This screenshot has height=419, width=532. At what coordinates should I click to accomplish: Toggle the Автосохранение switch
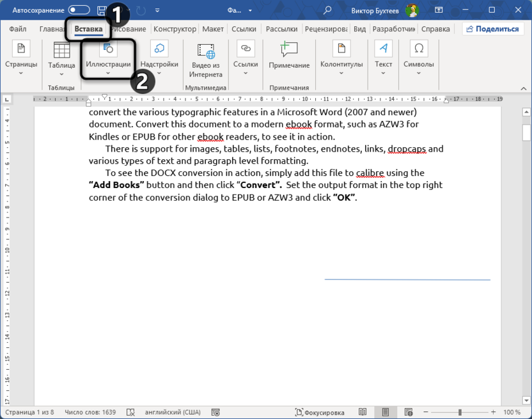(x=79, y=10)
